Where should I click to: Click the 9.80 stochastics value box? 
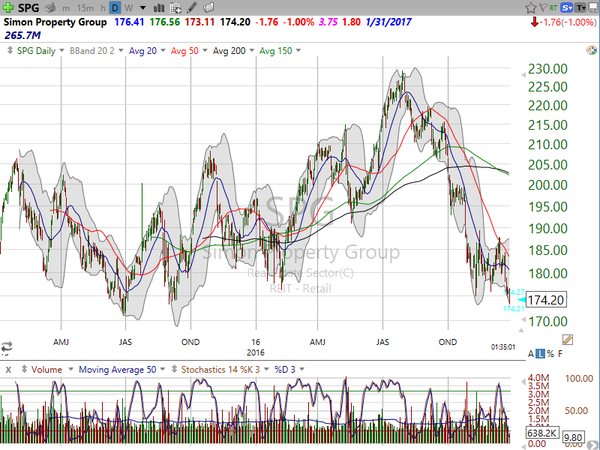click(573, 437)
